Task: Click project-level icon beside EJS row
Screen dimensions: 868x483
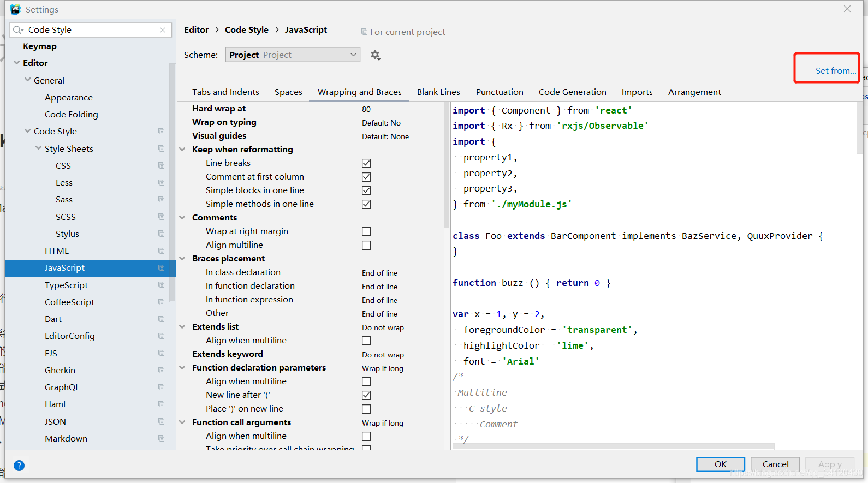Action: (x=161, y=353)
